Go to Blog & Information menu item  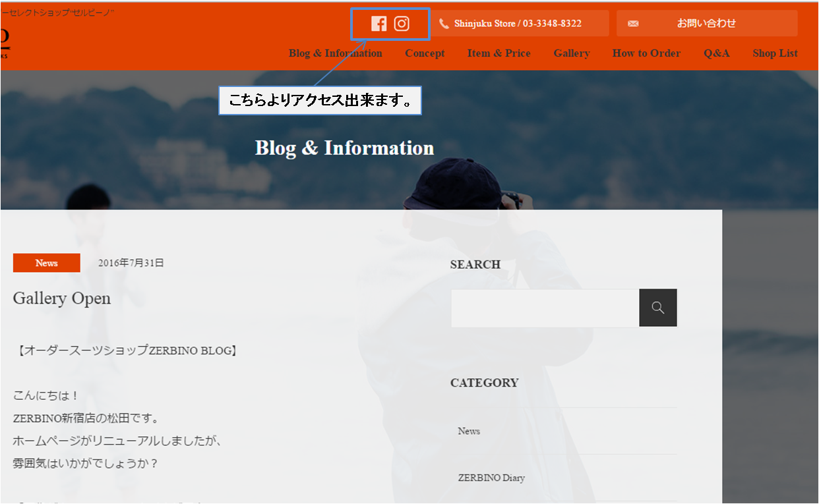[x=335, y=53]
